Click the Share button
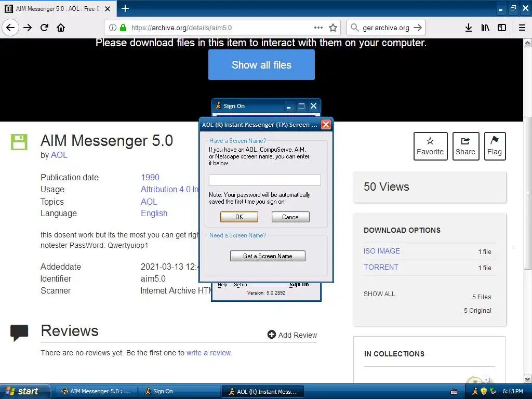This screenshot has height=399, width=532. click(465, 146)
